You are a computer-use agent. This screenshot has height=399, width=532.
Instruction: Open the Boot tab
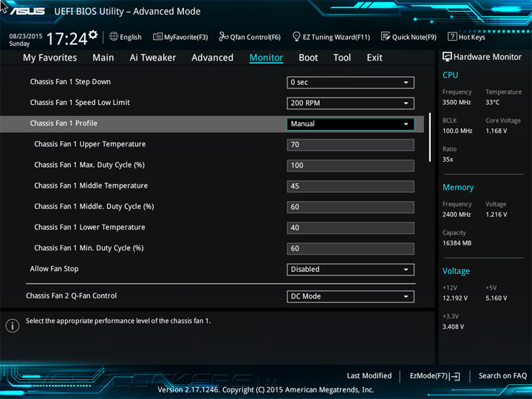coord(308,58)
